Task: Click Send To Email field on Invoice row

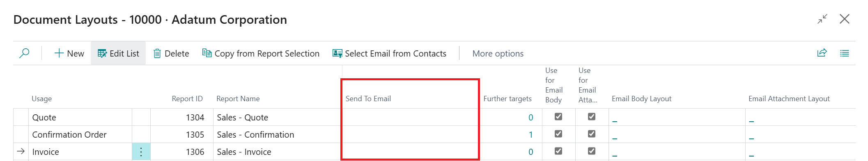Action: 411,152
